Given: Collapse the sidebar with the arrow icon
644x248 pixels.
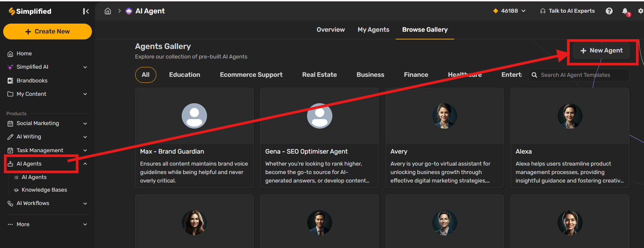Looking at the screenshot, I should point(86,11).
